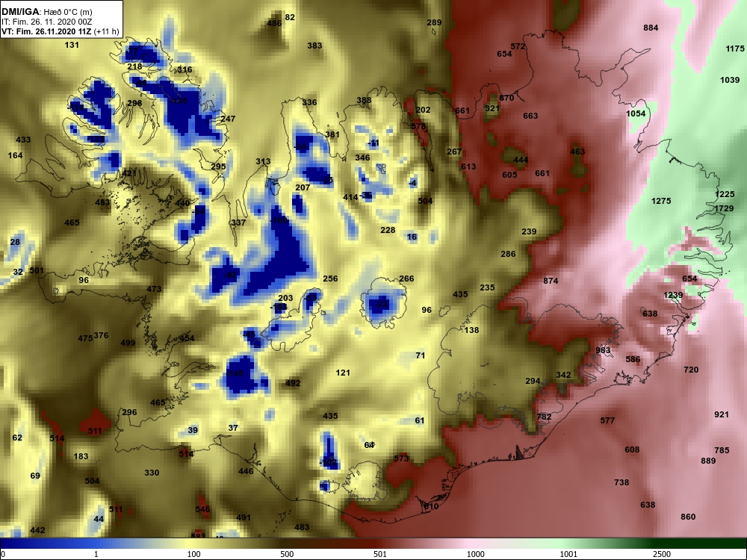The width and height of the screenshot is (747, 560).
Task: Click the map value 546
Action: (202, 509)
